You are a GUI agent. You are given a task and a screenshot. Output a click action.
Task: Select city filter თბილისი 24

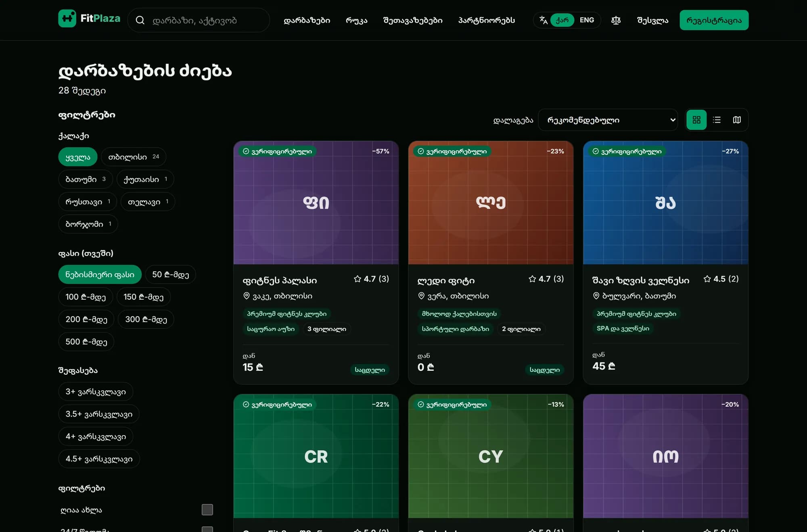[x=134, y=157]
